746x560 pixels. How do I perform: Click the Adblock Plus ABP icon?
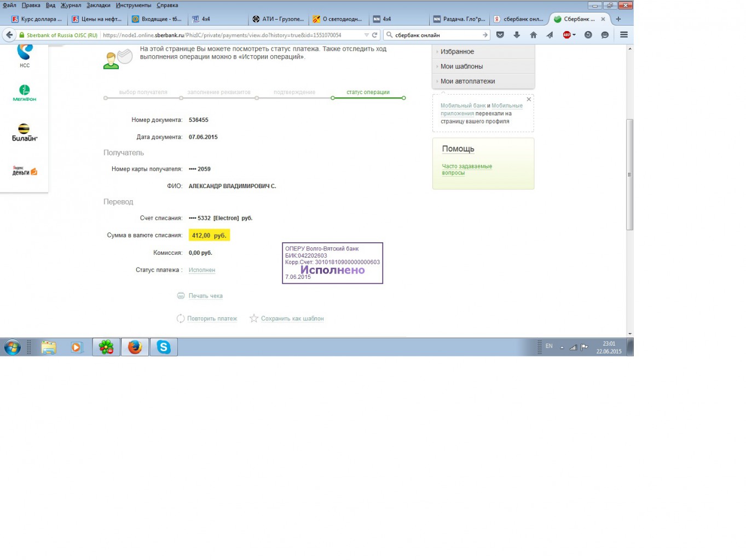pyautogui.click(x=569, y=34)
